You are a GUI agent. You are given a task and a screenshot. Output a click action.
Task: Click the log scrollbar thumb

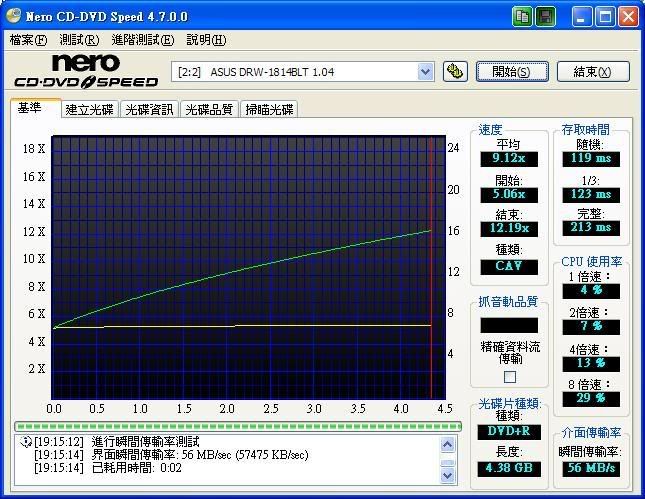[x=448, y=462]
